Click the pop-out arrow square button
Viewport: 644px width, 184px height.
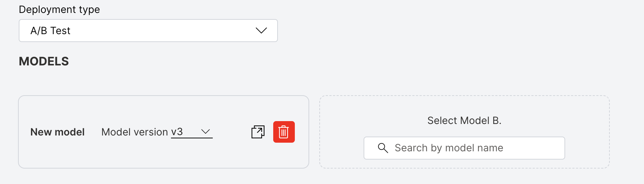(258, 132)
